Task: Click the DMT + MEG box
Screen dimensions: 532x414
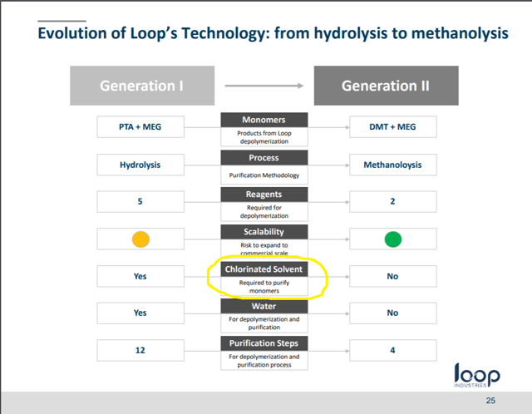Action: (x=393, y=127)
